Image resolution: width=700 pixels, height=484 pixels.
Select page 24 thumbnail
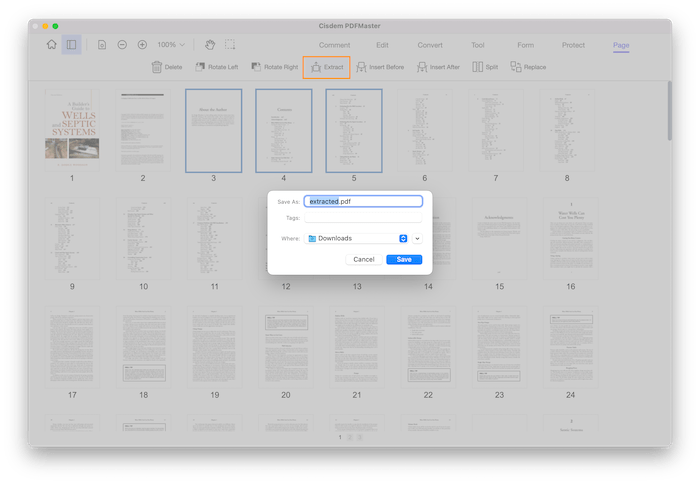[571, 347]
